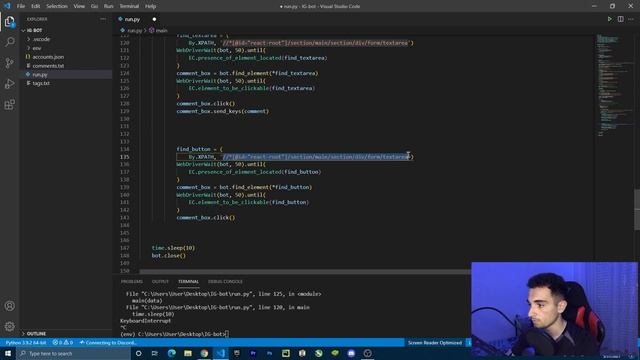
Task: Click find_button on line 134
Action: coord(193,149)
